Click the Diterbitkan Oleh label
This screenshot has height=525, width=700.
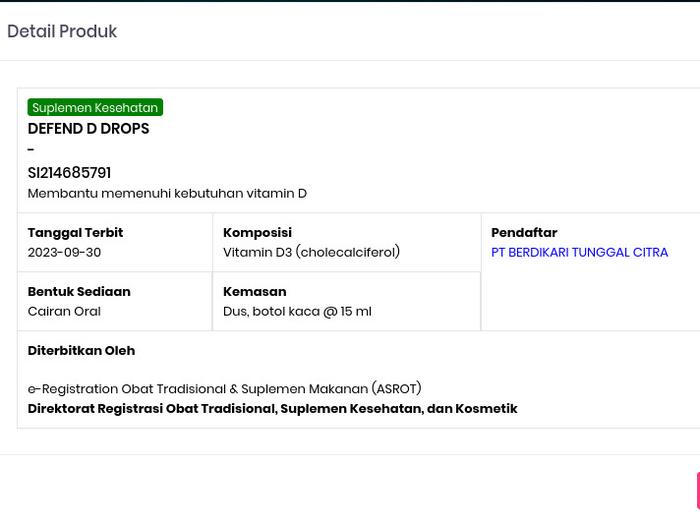pos(81,350)
